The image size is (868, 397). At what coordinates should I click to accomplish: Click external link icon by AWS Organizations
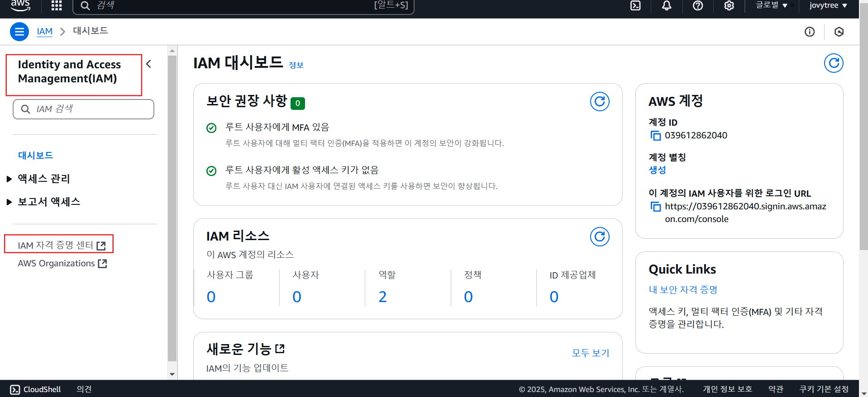click(x=103, y=264)
